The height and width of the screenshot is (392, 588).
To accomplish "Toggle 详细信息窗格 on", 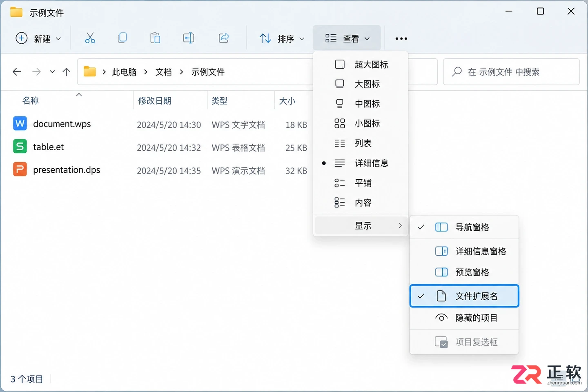I will pos(464,251).
